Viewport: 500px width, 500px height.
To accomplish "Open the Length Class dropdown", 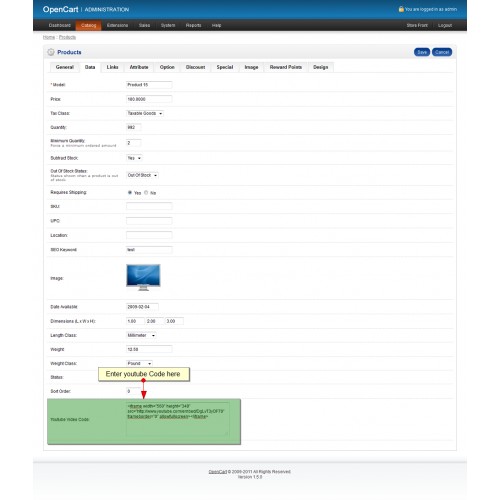I will click(141, 335).
